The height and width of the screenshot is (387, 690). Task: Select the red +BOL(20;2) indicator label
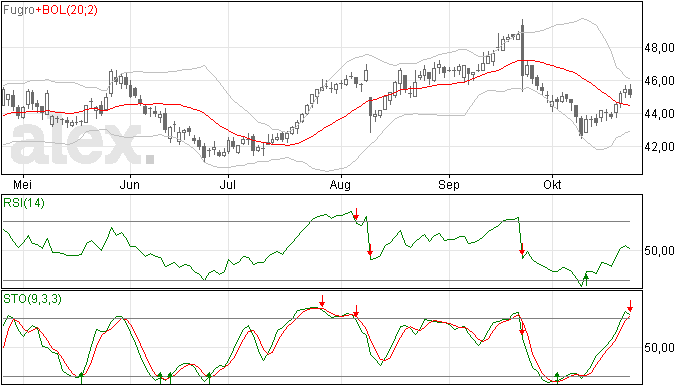click(67, 10)
